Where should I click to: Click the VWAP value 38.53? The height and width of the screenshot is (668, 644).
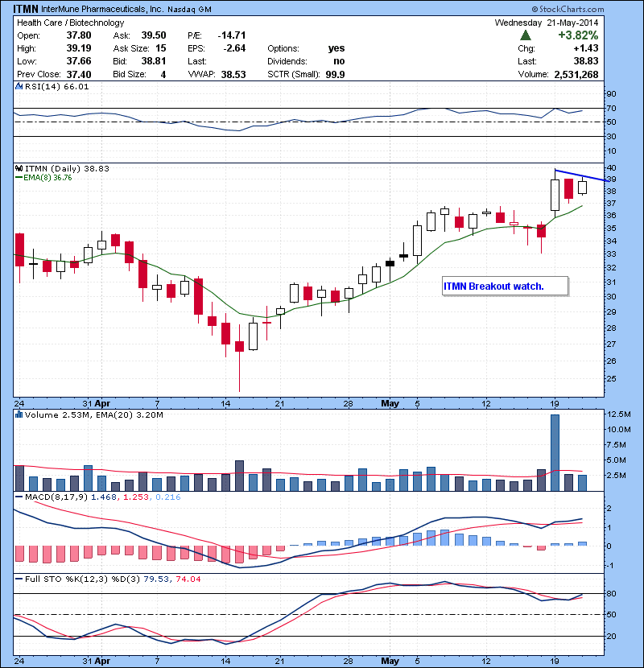click(233, 75)
